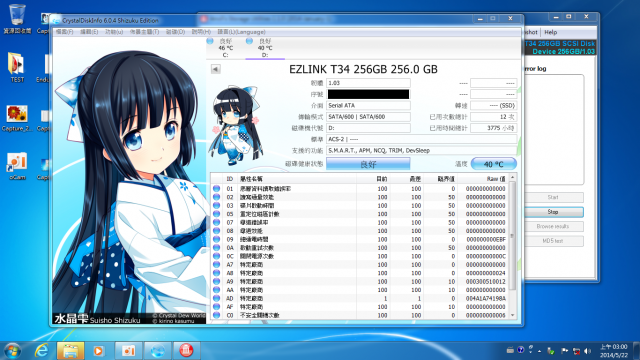Click the blue disk health status button
The height and width of the screenshot is (360, 640).
click(368, 164)
